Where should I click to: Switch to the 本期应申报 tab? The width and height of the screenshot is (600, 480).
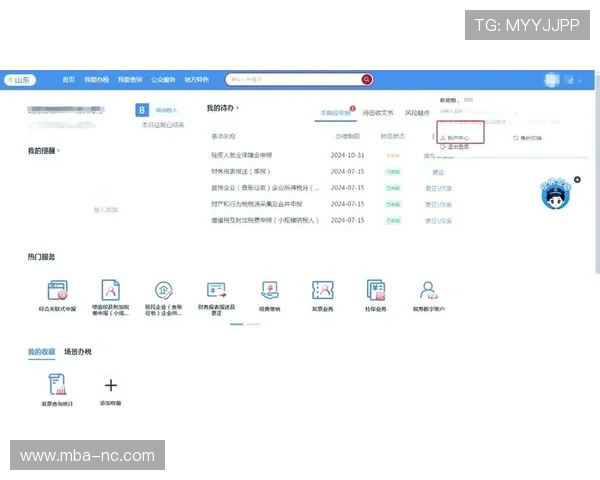pyautogui.click(x=335, y=113)
